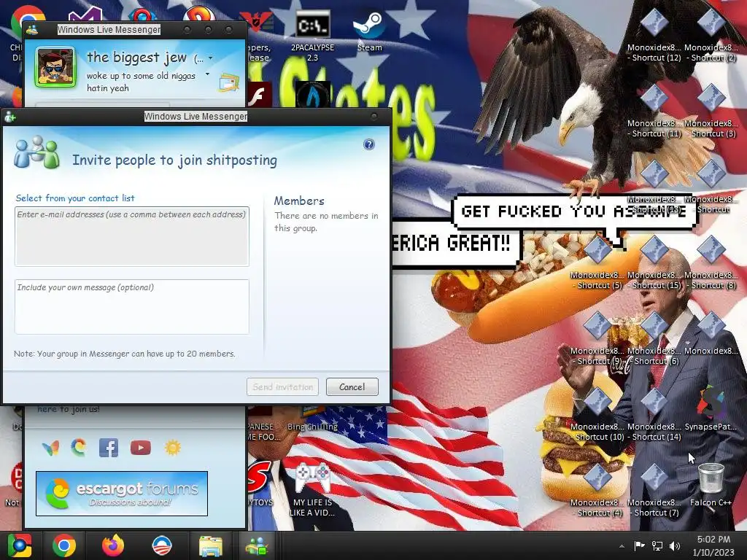Select MY LIFE IS LIKE A VID desktop icon

[x=312, y=491]
